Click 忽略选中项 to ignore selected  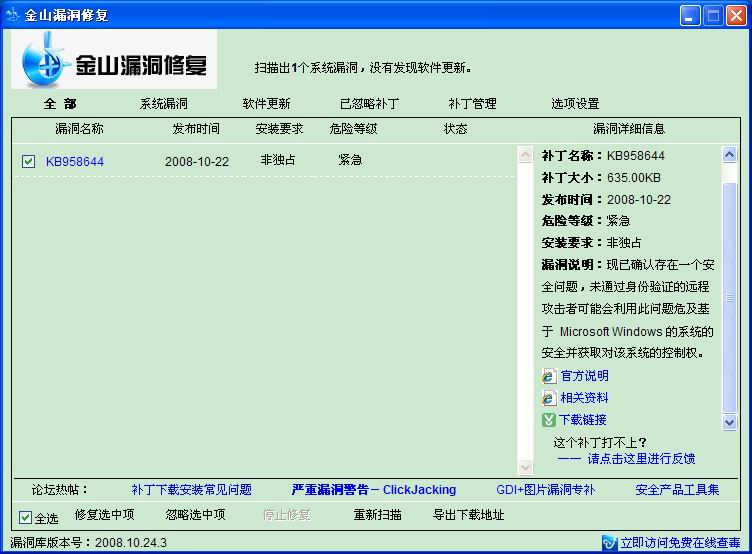click(x=196, y=515)
